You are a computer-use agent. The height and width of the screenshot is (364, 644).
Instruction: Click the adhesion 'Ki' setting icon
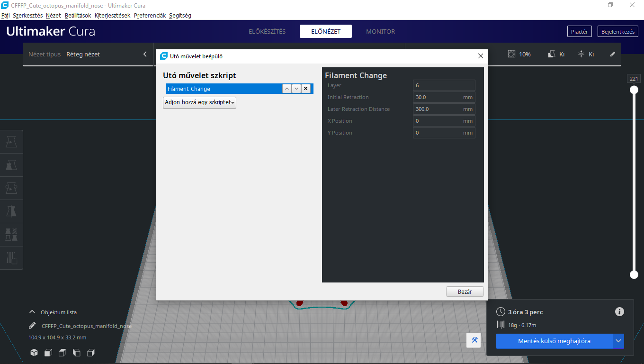click(581, 54)
